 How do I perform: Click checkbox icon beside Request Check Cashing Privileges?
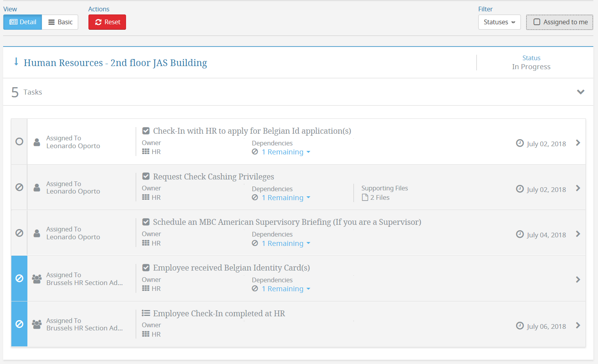[x=146, y=176]
